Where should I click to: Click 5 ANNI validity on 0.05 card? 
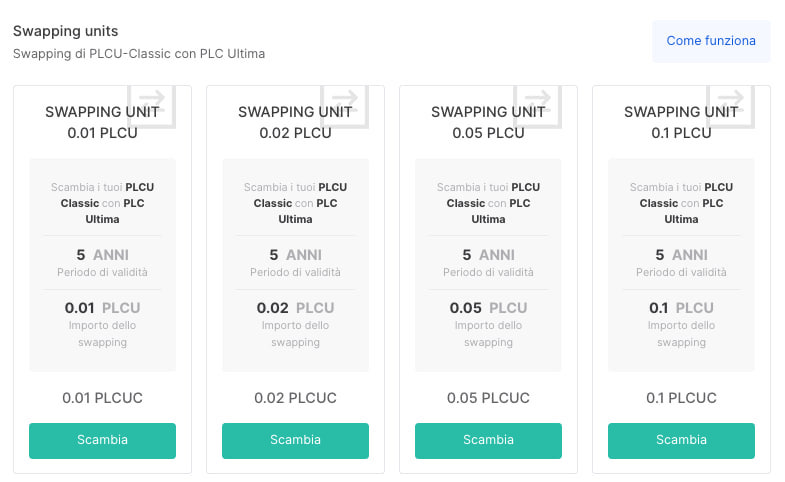click(x=488, y=255)
